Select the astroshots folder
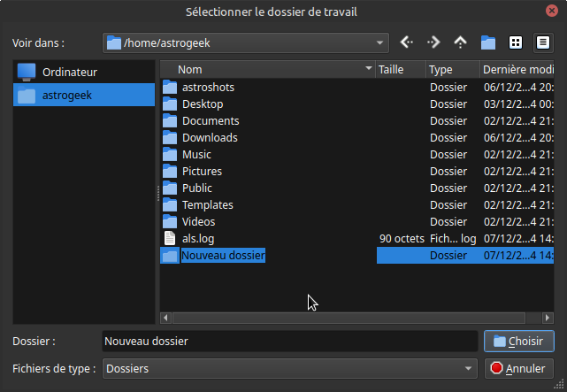567x392 pixels. [x=208, y=87]
